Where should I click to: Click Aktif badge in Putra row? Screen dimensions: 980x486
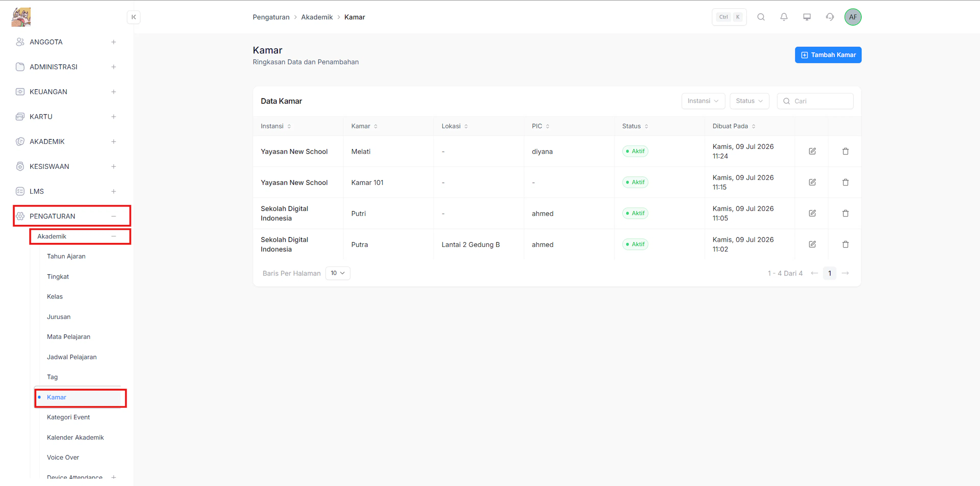(635, 244)
